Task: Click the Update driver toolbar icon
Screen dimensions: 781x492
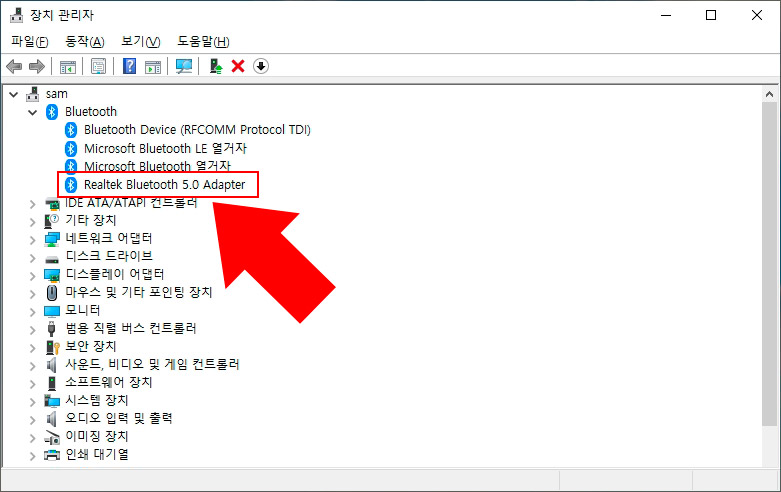Action: pyautogui.click(x=216, y=66)
